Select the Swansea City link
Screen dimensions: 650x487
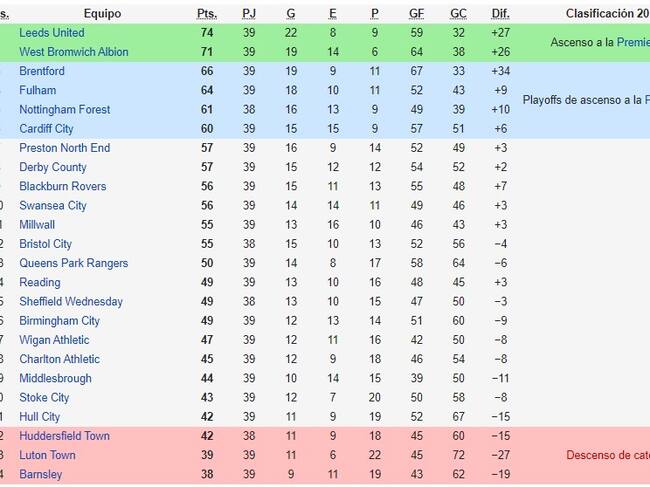[x=53, y=206]
